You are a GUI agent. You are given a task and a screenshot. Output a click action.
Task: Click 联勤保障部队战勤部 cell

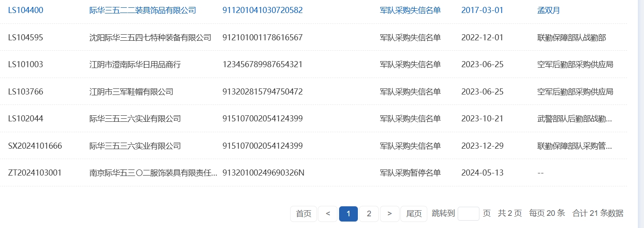pos(572,38)
